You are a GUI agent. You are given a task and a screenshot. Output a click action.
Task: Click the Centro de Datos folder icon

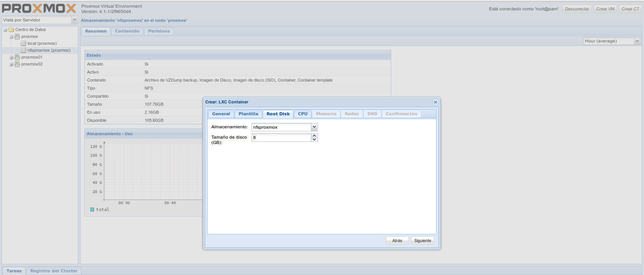(11, 30)
